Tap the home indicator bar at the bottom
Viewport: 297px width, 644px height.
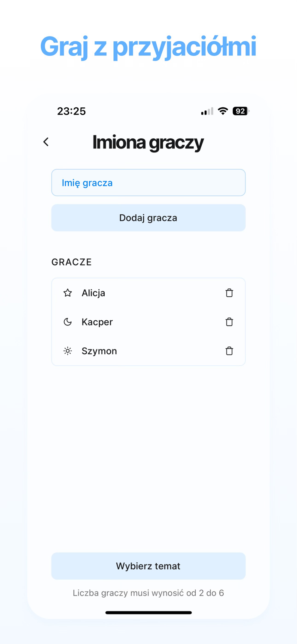coord(148,613)
